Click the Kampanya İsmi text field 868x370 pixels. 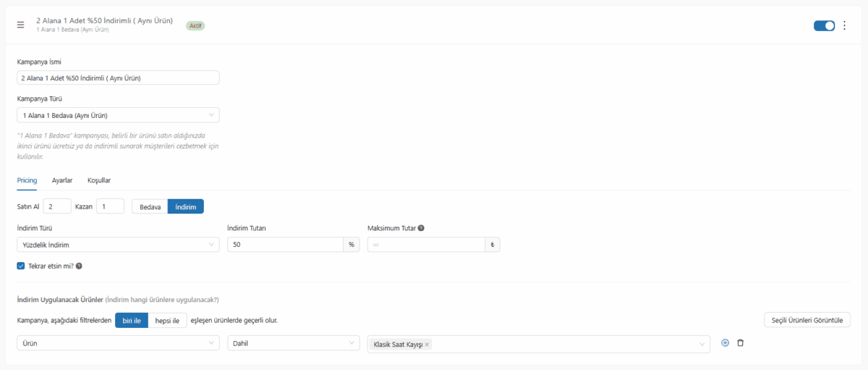pos(118,77)
